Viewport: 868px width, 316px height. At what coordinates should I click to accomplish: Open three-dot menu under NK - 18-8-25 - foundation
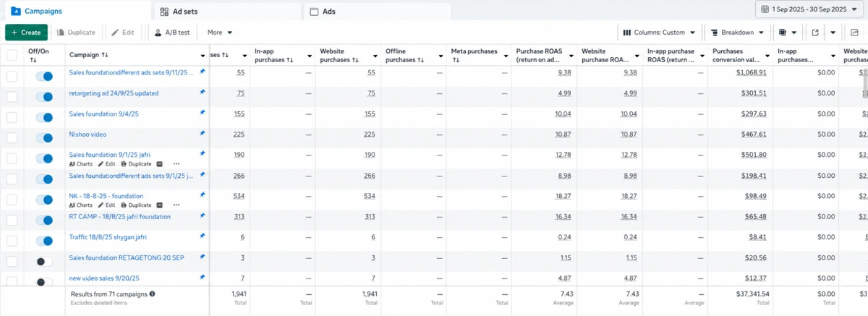pos(176,205)
